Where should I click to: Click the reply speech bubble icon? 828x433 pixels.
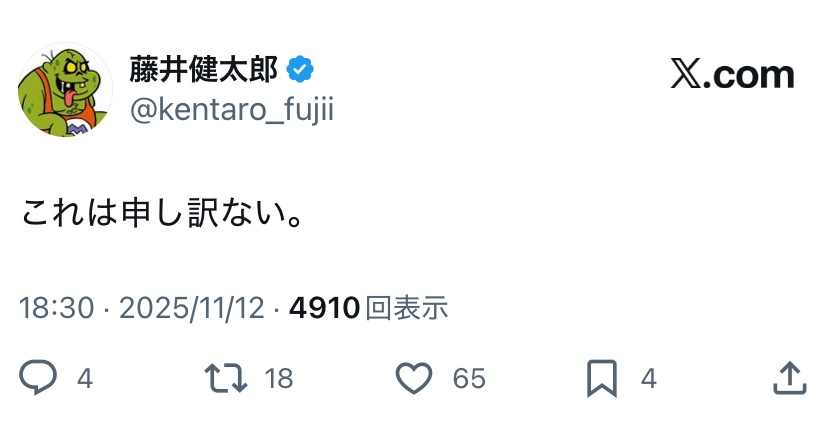[x=39, y=378]
